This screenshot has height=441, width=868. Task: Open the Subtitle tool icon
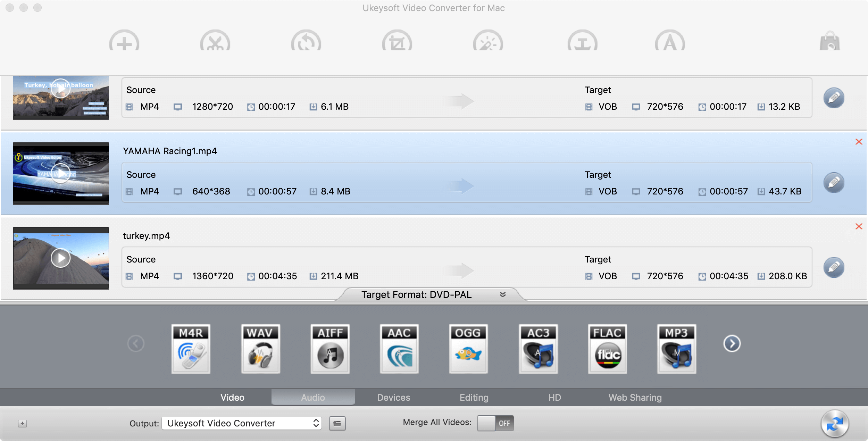[x=671, y=42]
